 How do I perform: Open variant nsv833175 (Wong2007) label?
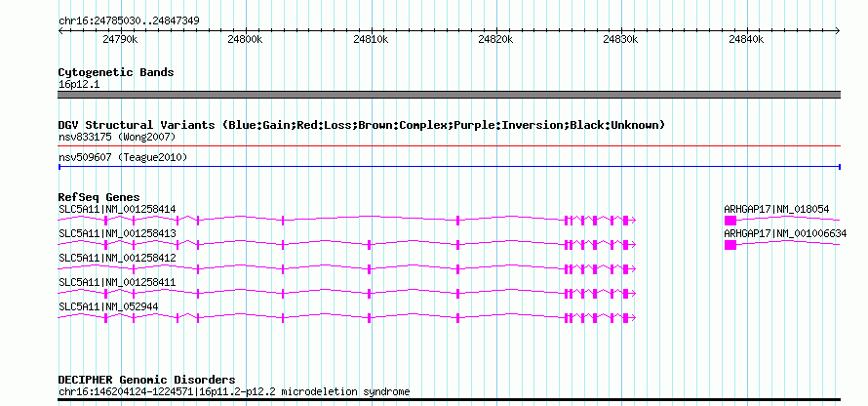pyautogui.click(x=117, y=137)
